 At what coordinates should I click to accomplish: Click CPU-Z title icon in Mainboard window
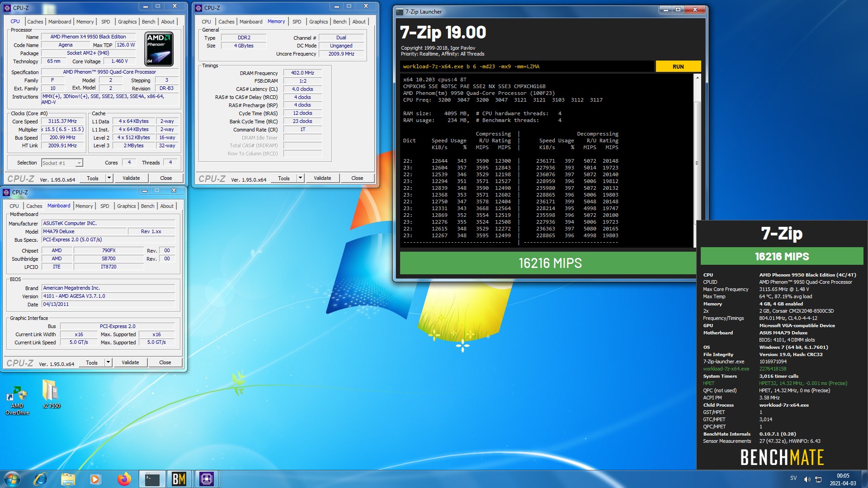point(6,192)
